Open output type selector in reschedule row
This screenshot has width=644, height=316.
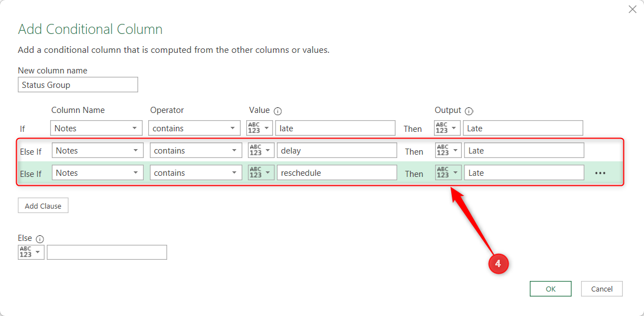448,173
